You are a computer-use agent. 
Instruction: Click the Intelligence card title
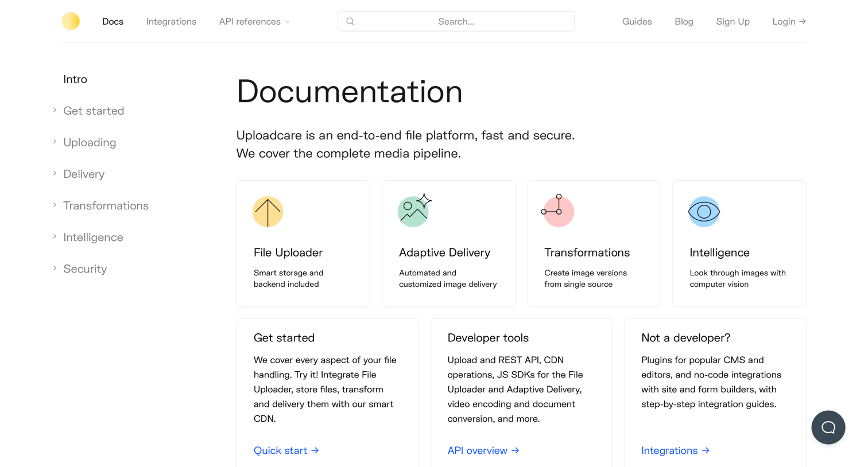719,252
